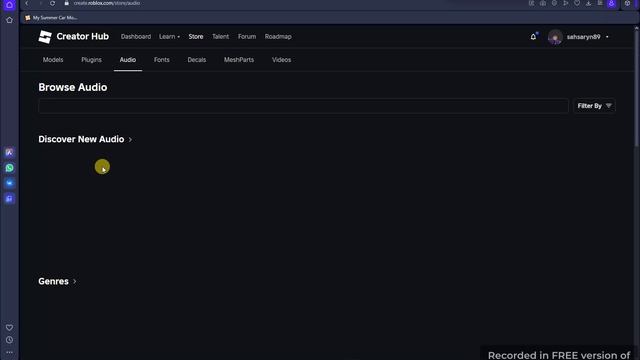The height and width of the screenshot is (360, 640).
Task: Click the toolbar snapshot camera icon
Action: click(543, 3)
